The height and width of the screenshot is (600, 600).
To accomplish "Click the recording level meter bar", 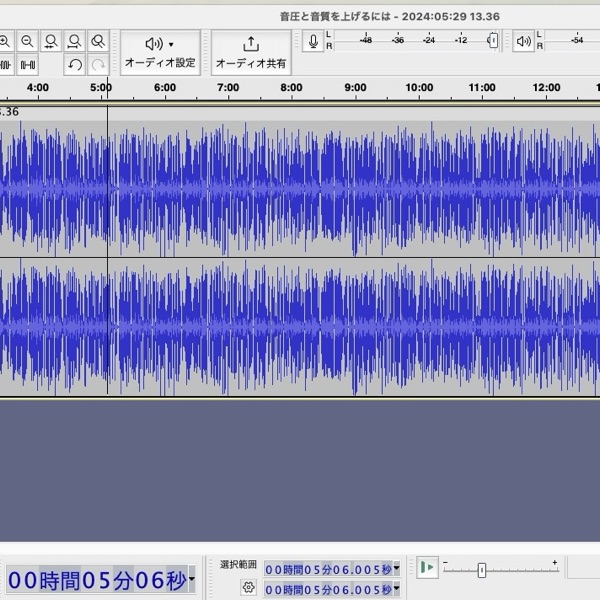I will tap(410, 41).
